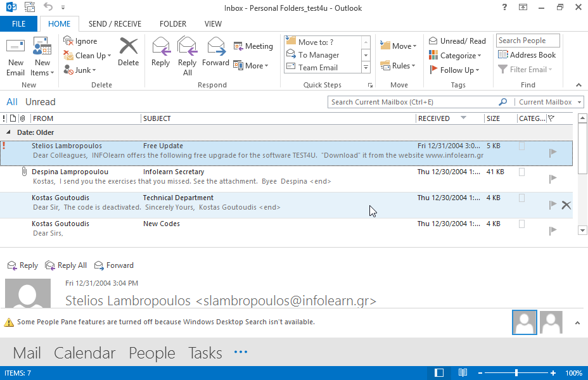
Task: Sort by attachment paperclip column
Action: pyautogui.click(x=23, y=118)
